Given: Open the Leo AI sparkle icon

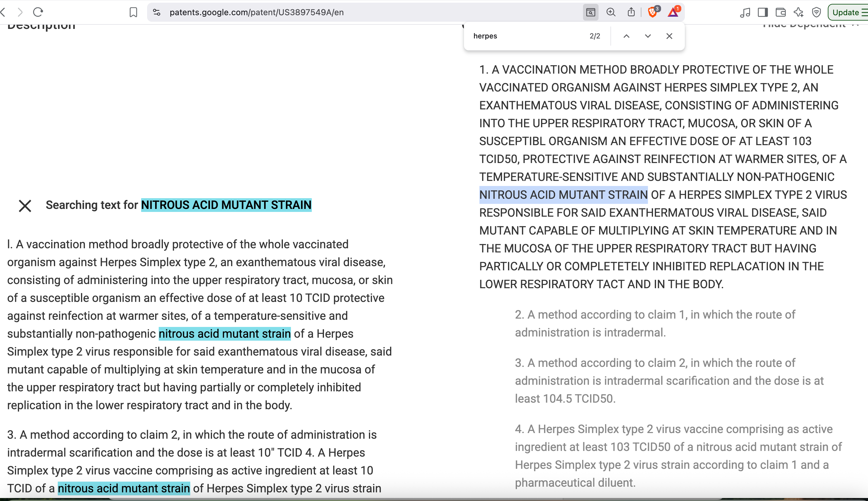Looking at the screenshot, I should (798, 13).
